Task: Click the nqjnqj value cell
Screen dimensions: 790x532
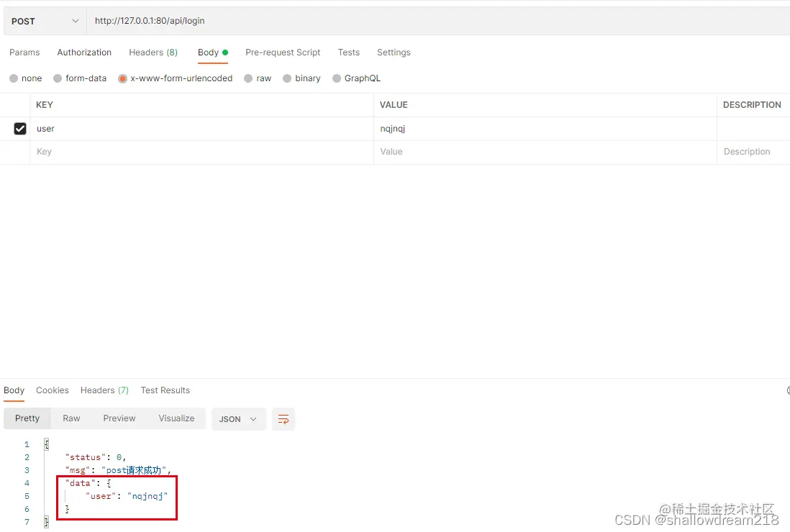Action: click(x=545, y=129)
